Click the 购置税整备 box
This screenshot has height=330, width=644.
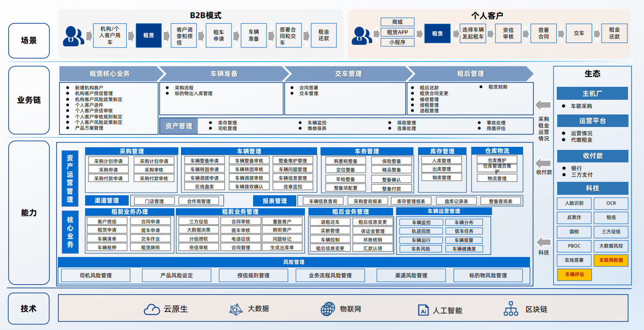(x=346, y=161)
